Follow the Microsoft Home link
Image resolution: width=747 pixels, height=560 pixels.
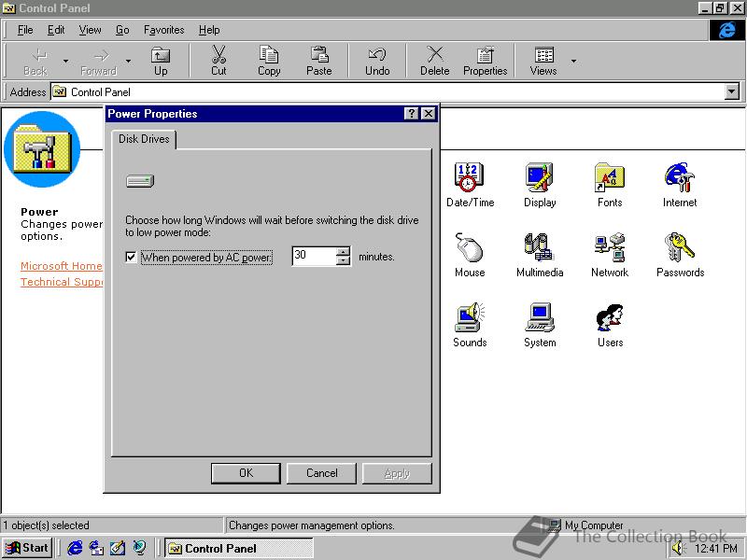coord(61,266)
